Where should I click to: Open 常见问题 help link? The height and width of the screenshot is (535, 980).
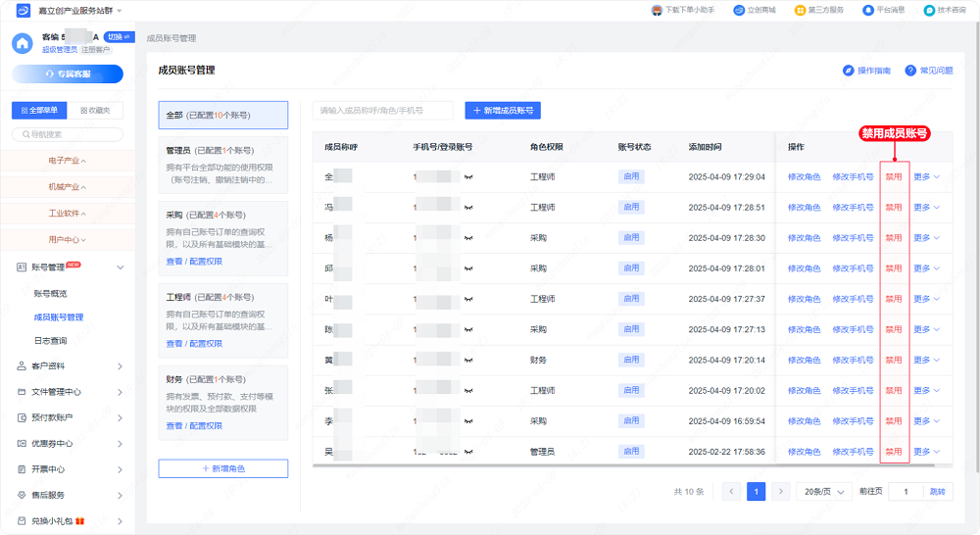click(x=929, y=71)
